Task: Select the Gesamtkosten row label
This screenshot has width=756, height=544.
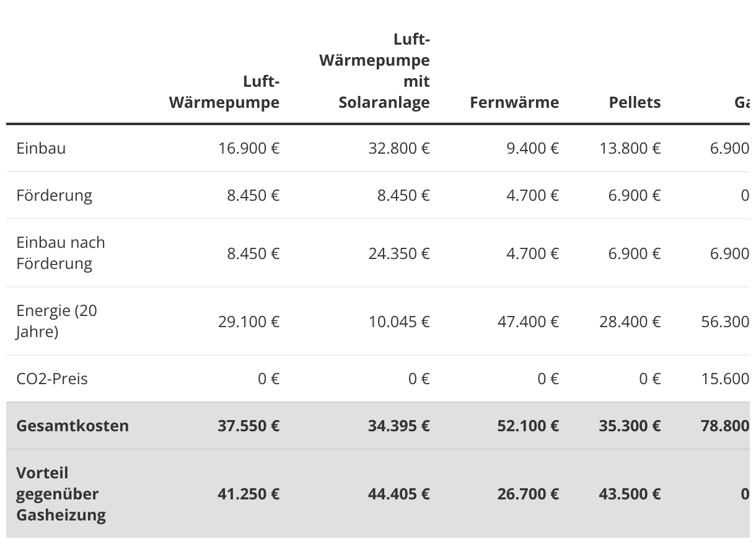Action: tap(73, 426)
